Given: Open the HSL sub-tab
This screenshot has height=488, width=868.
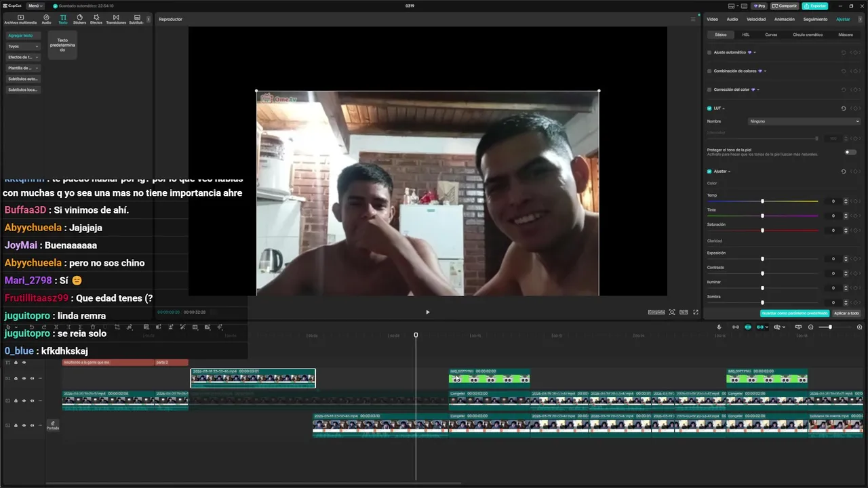Looking at the screenshot, I should click(x=746, y=35).
